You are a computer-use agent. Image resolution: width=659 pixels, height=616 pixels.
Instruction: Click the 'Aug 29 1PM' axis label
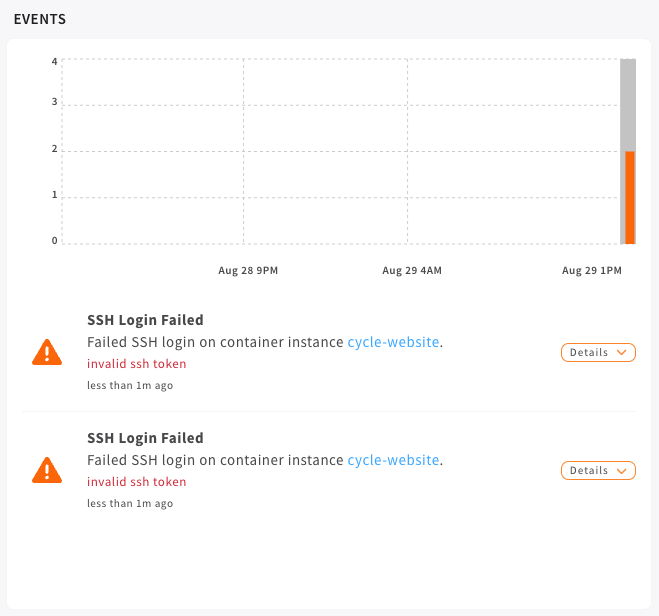coord(592,271)
